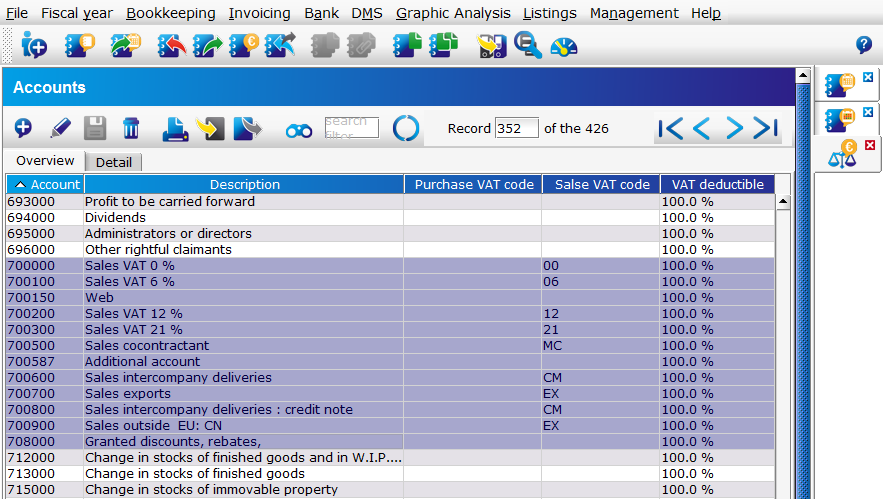This screenshot has height=499, width=883.
Task: Select Profit to be carried forward row
Action: (x=390, y=202)
